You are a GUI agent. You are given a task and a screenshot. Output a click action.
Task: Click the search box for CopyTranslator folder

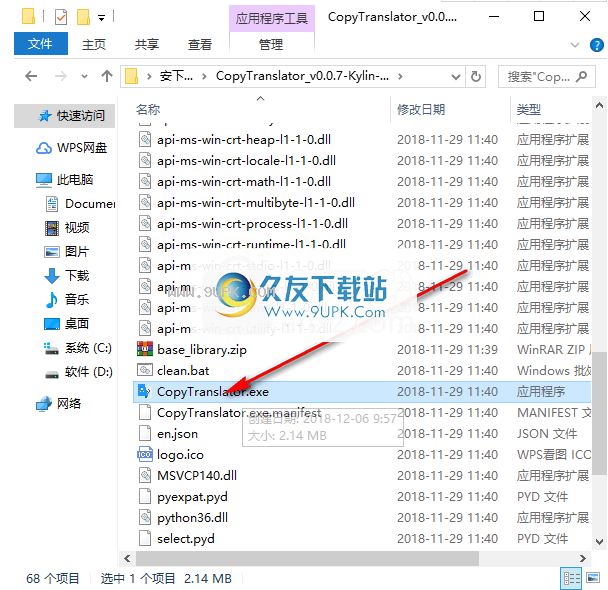[546, 77]
